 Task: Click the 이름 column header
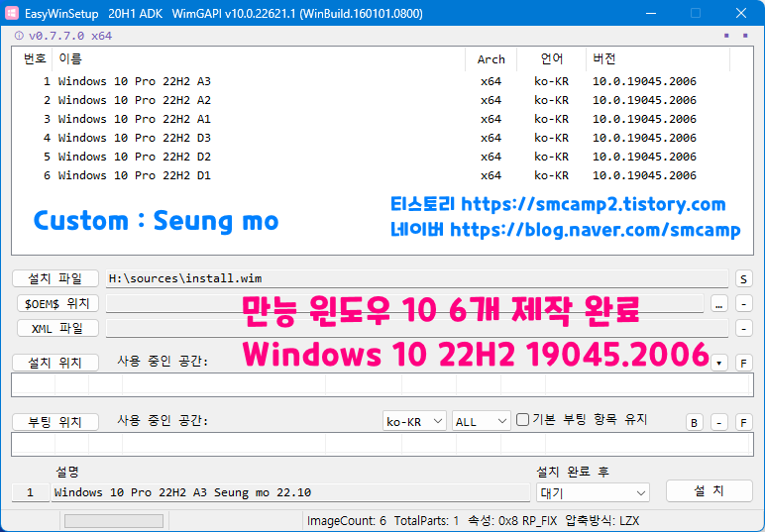[259, 59]
